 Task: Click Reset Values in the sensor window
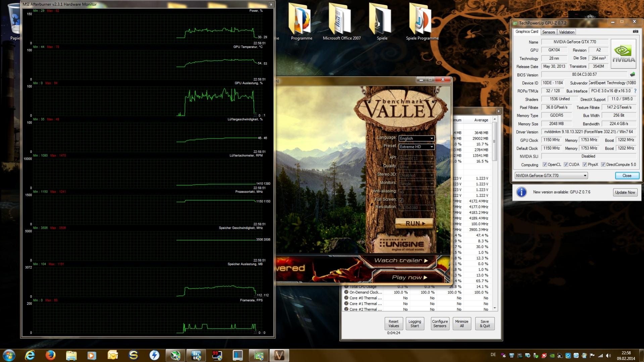point(393,323)
